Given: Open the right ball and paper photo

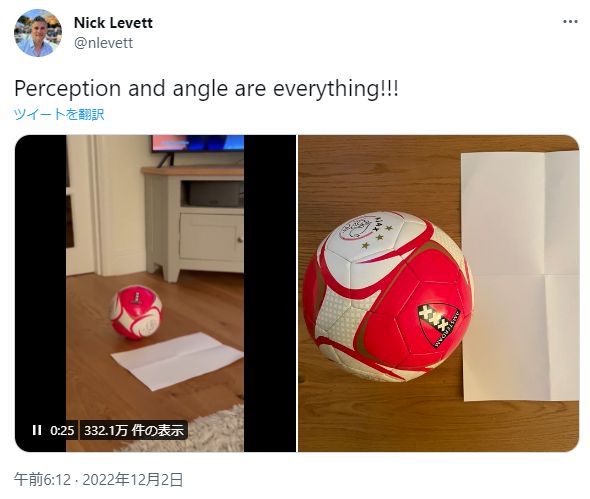Looking at the screenshot, I should pyautogui.click(x=438, y=293).
